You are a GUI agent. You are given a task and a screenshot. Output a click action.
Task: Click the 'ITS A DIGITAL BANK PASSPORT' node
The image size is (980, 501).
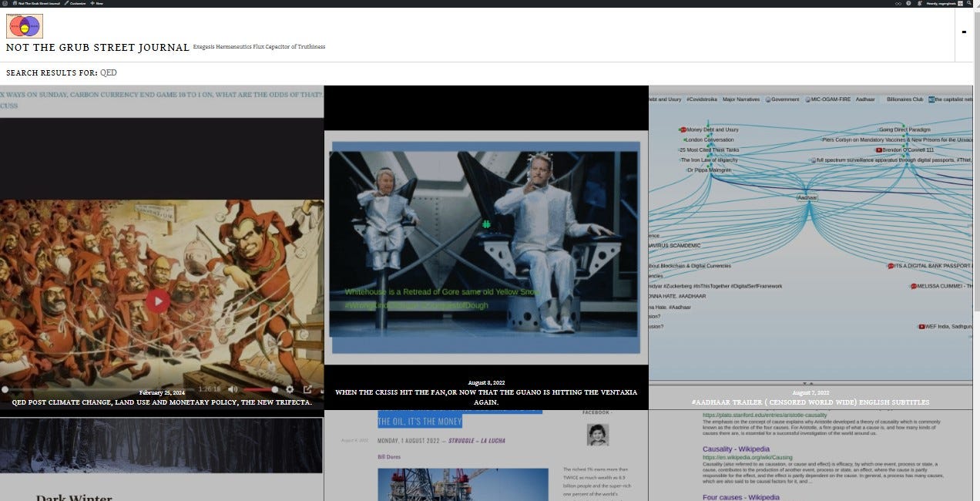tap(931, 266)
